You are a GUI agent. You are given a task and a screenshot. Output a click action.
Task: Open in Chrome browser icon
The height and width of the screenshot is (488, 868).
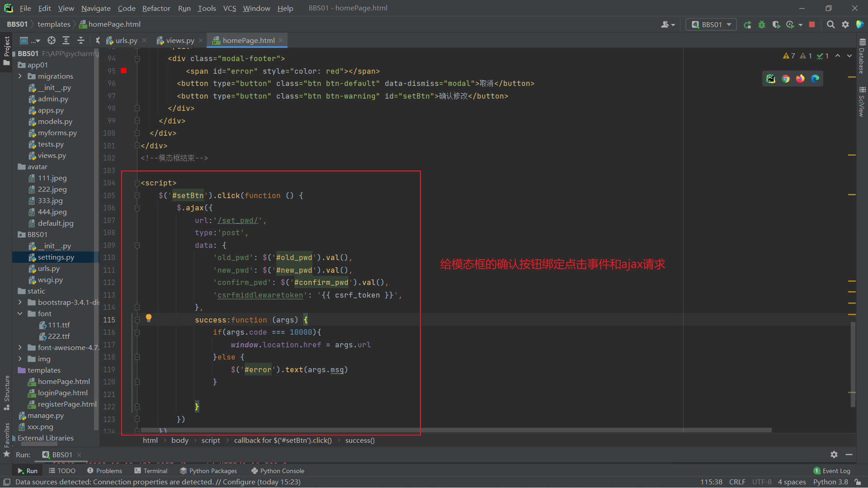(x=786, y=79)
